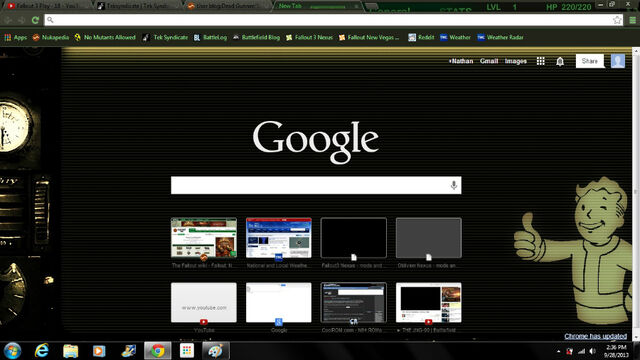Open the Paint taskbar icon
The width and height of the screenshot is (640, 360).
coord(216,351)
